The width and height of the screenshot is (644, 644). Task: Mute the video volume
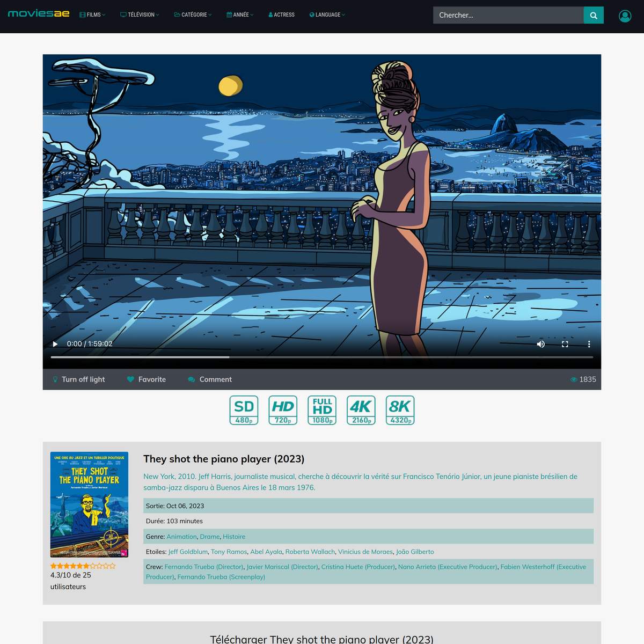point(541,344)
